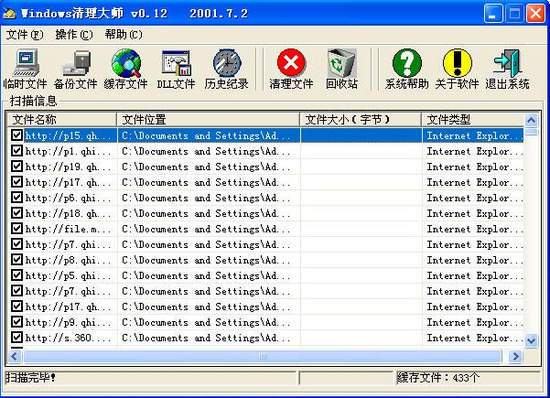The width and height of the screenshot is (550, 398).
Task: Toggle checkbox for http://s.360... row
Action: 17,337
